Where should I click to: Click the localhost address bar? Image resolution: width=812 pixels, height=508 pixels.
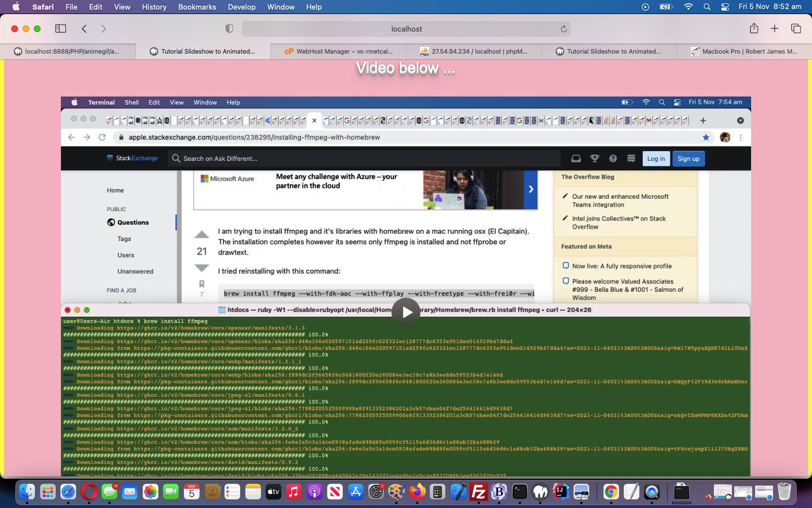point(406,29)
